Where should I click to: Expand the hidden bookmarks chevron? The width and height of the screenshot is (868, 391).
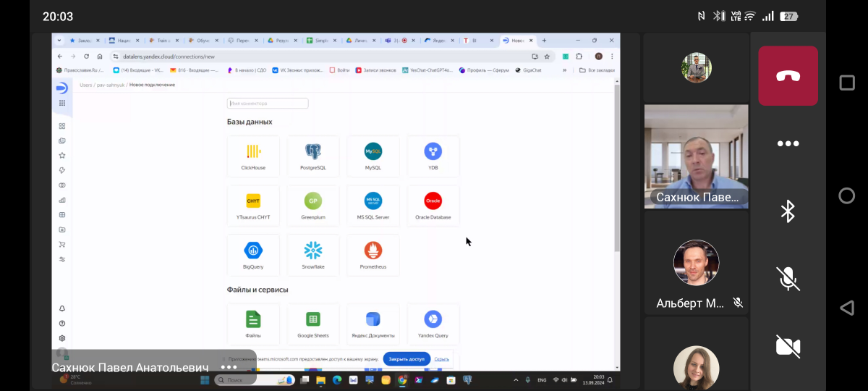tap(564, 70)
